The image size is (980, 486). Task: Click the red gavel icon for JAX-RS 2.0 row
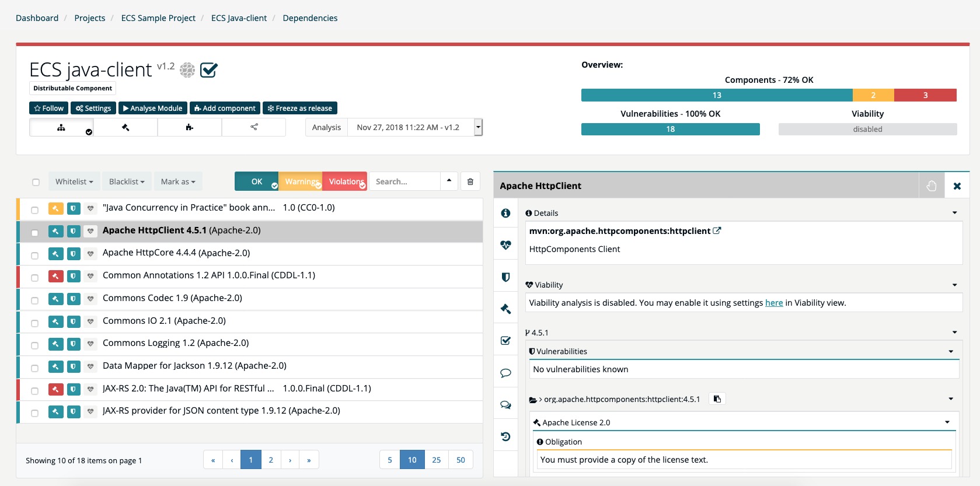click(55, 389)
